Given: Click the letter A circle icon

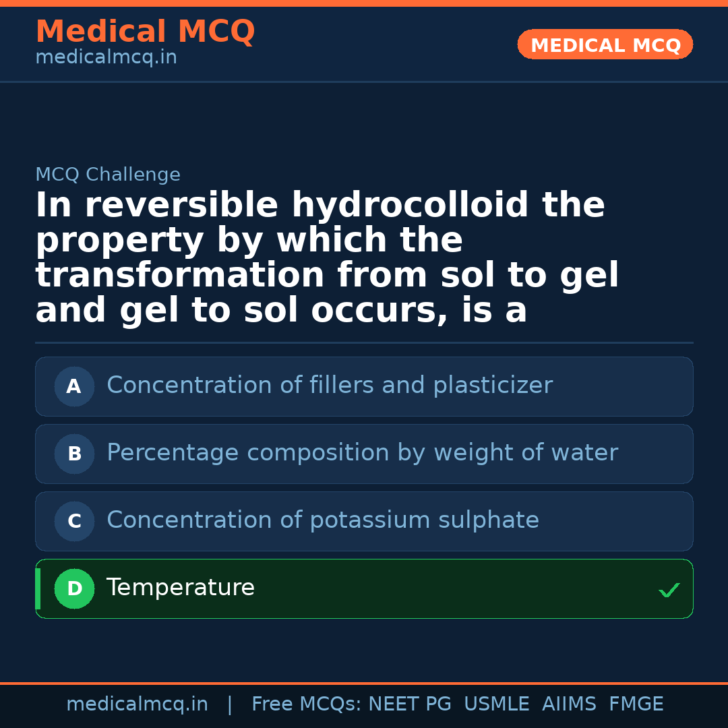Looking at the screenshot, I should (x=74, y=386).
